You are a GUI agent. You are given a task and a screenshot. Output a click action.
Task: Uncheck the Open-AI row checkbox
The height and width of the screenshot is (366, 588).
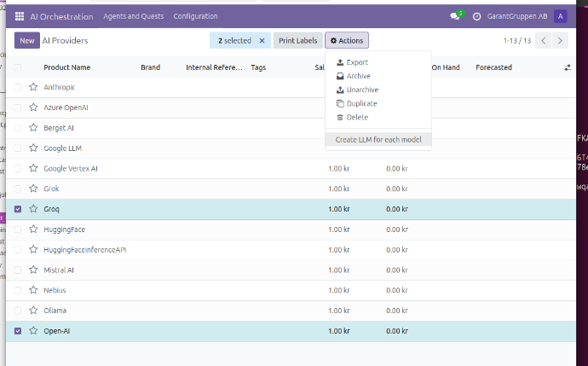point(18,331)
